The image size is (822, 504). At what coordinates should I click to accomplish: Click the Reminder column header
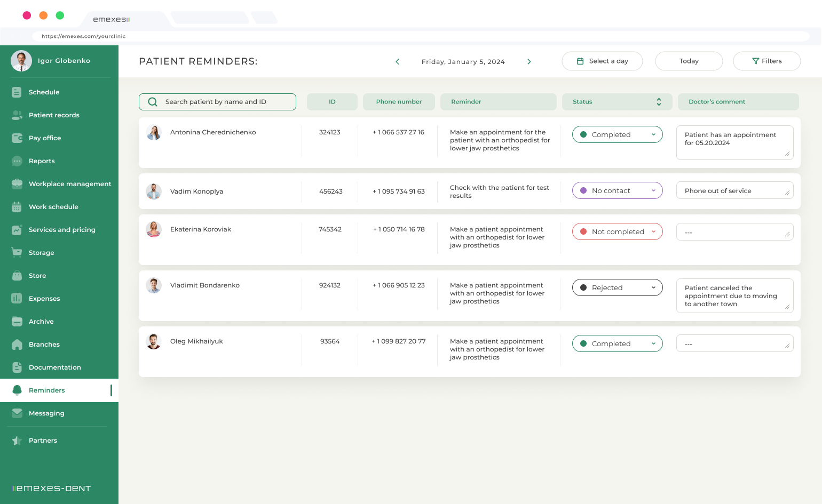pyautogui.click(x=499, y=102)
